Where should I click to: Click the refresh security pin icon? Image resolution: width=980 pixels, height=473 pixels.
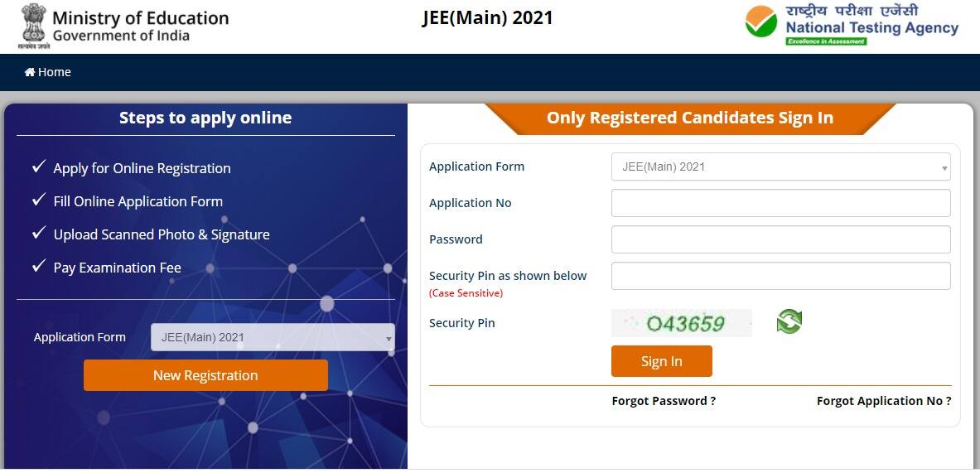(789, 321)
